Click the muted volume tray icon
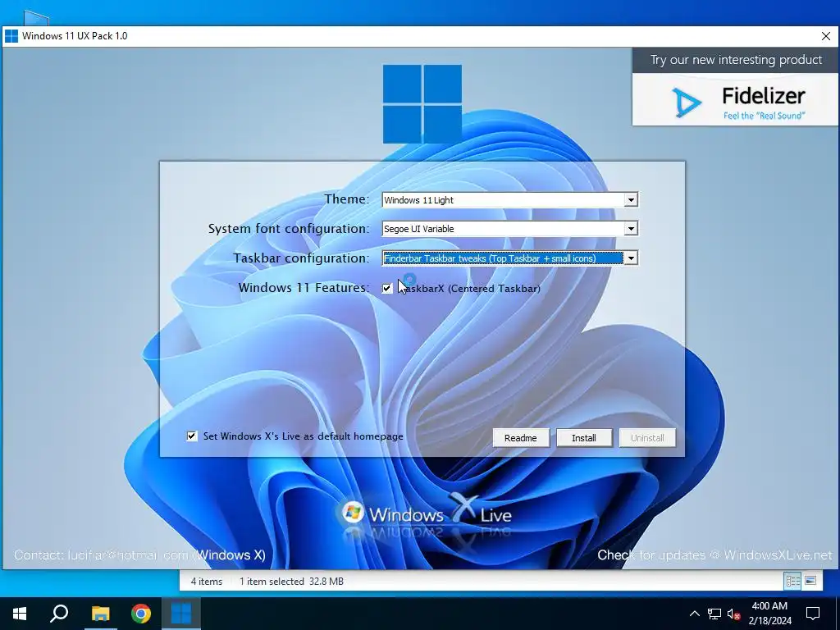 pyautogui.click(x=734, y=614)
